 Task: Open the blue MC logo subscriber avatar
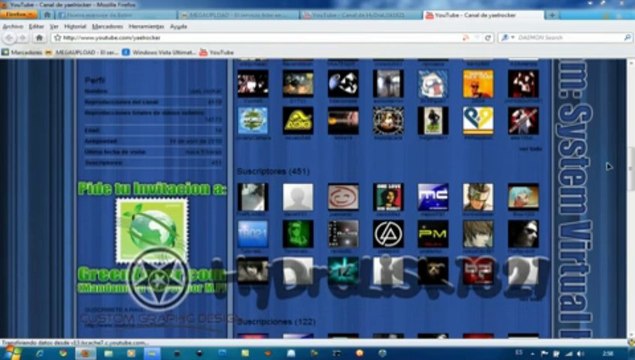[433, 197]
